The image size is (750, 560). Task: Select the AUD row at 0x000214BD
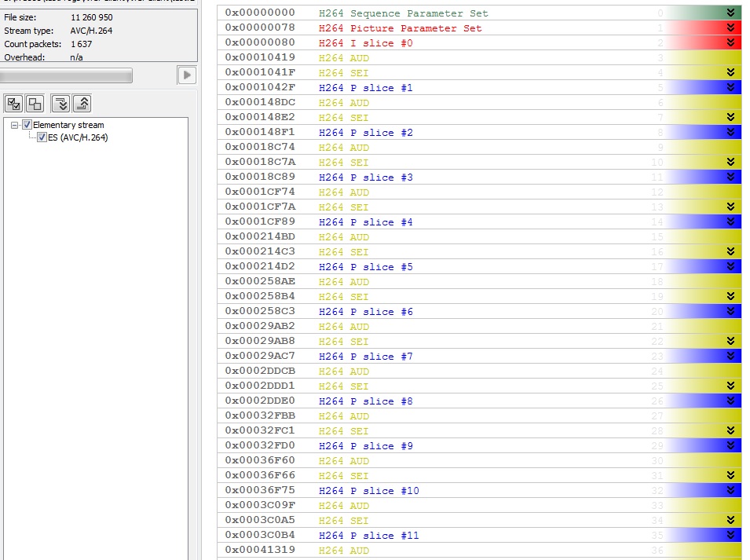coord(479,236)
